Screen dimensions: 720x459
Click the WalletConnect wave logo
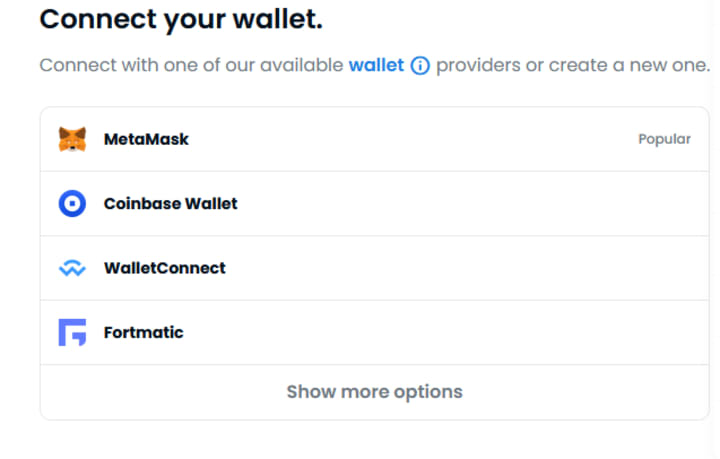pyautogui.click(x=72, y=268)
